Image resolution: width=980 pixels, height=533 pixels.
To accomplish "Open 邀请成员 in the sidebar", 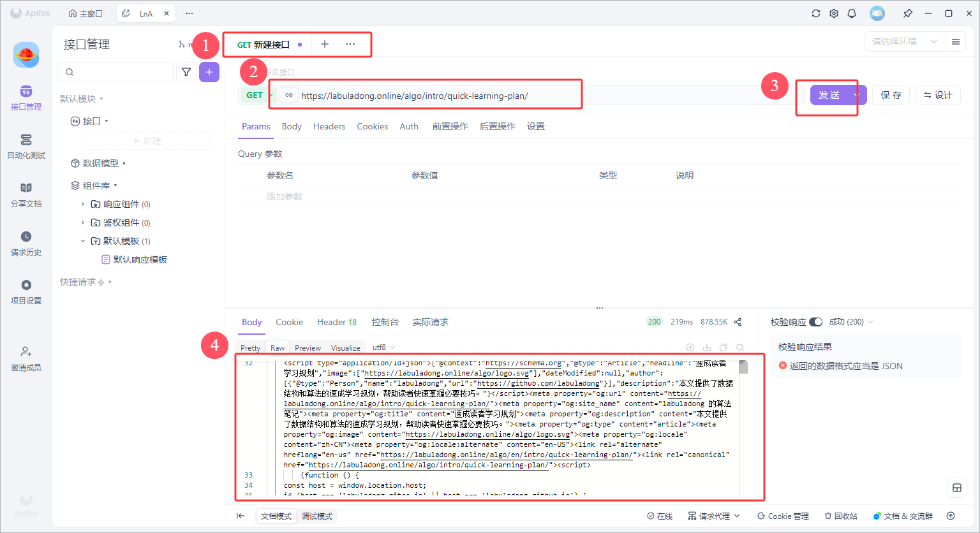I will [26, 359].
